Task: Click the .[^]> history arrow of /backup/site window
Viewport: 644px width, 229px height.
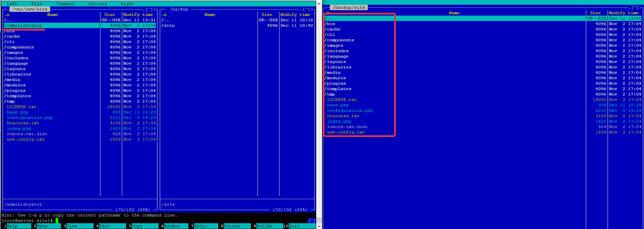Action: [x=636, y=7]
